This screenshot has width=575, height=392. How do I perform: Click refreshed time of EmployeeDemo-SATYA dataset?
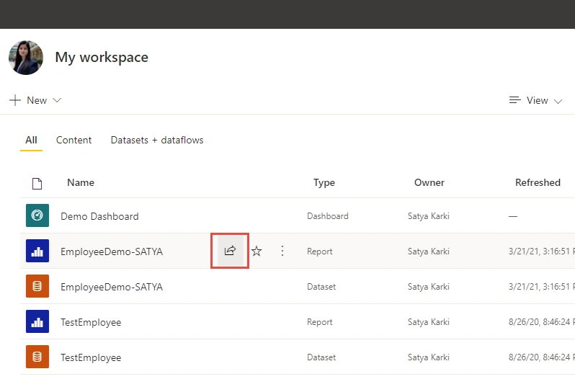click(x=542, y=287)
